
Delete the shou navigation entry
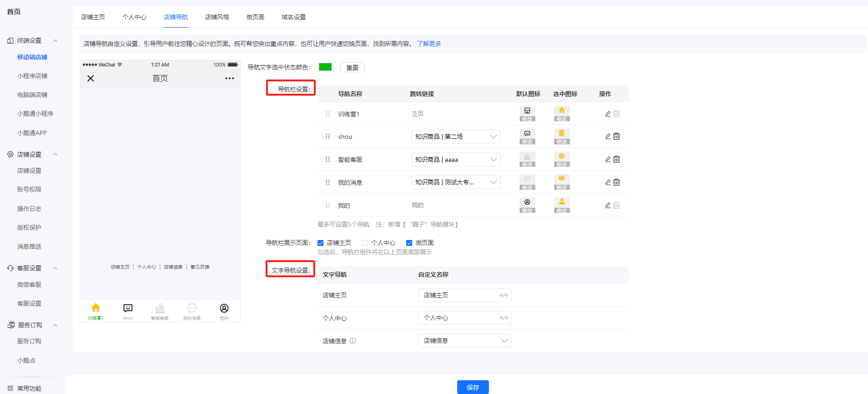click(x=617, y=137)
